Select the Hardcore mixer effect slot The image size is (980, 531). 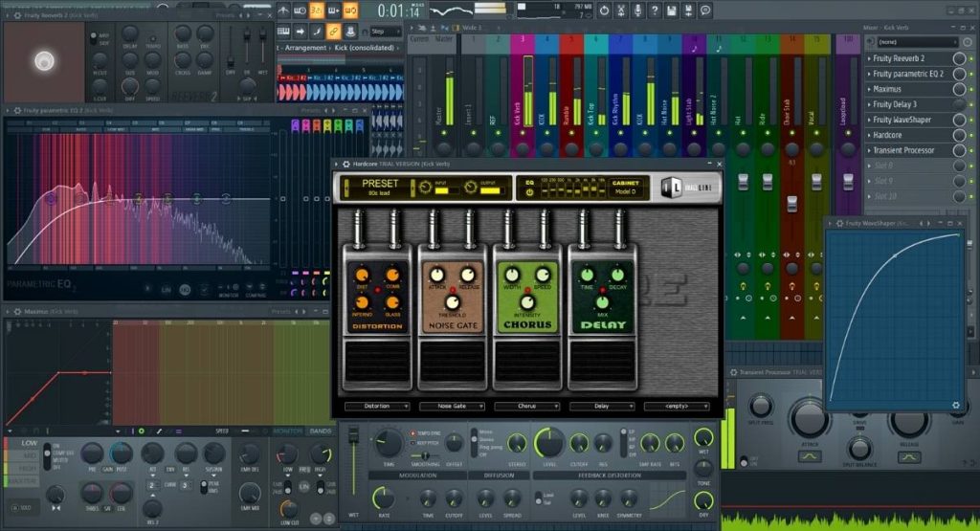coord(887,135)
